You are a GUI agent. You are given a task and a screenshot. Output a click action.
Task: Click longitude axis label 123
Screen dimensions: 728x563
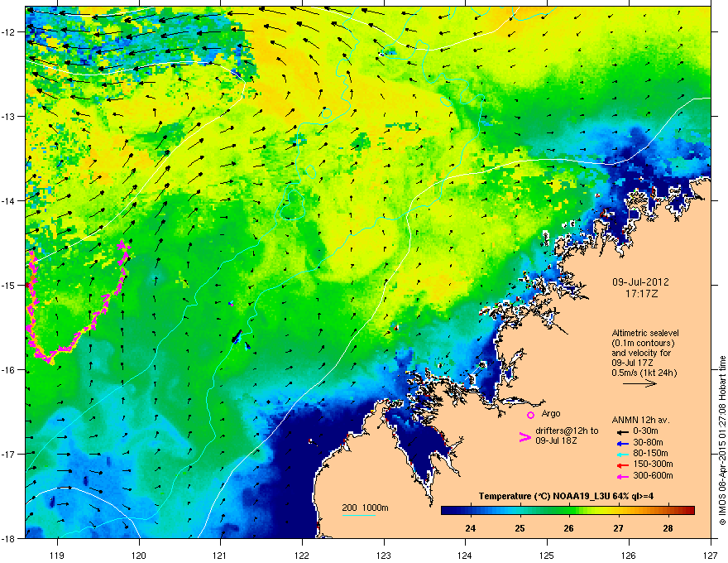point(384,555)
